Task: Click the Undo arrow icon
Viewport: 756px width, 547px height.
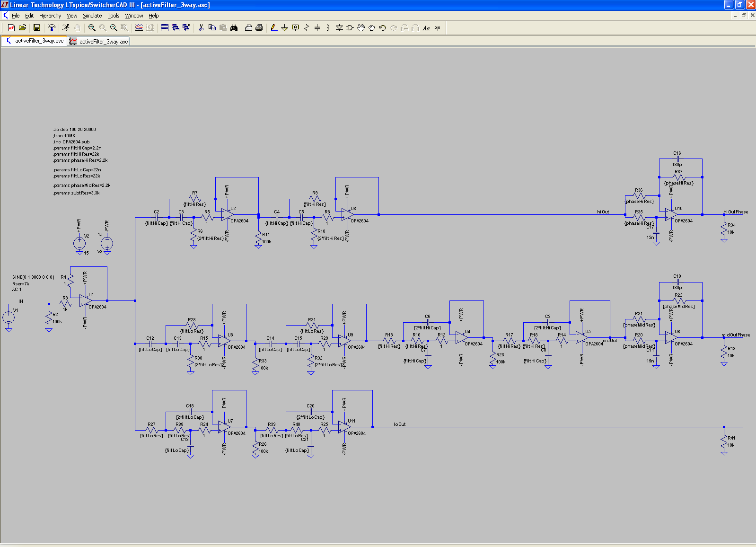Action: coord(383,28)
